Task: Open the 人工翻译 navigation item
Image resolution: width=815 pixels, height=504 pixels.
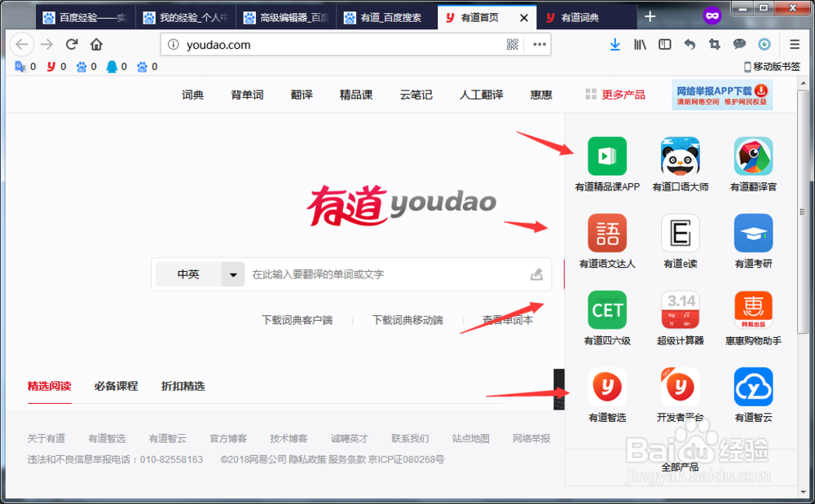Action: pyautogui.click(x=482, y=95)
